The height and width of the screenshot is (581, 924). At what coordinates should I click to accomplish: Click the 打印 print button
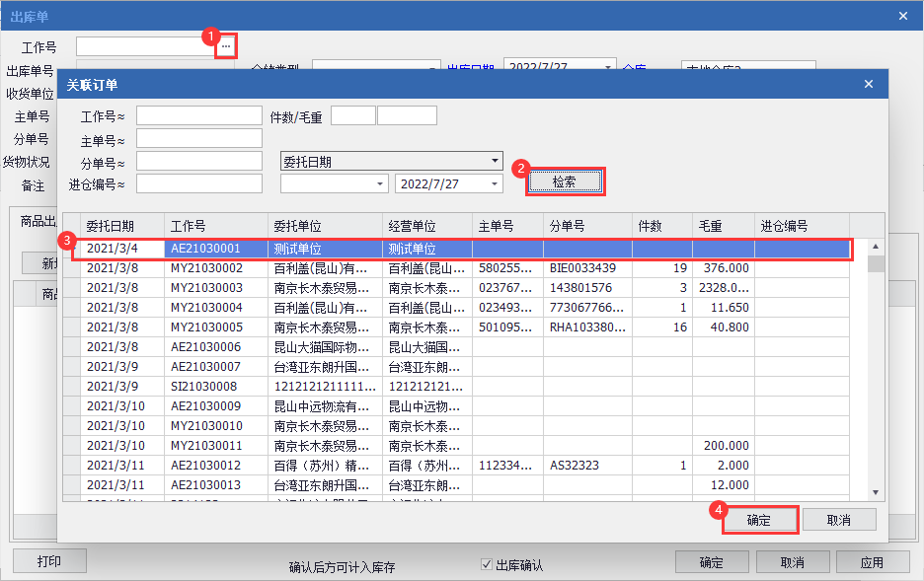(x=49, y=561)
